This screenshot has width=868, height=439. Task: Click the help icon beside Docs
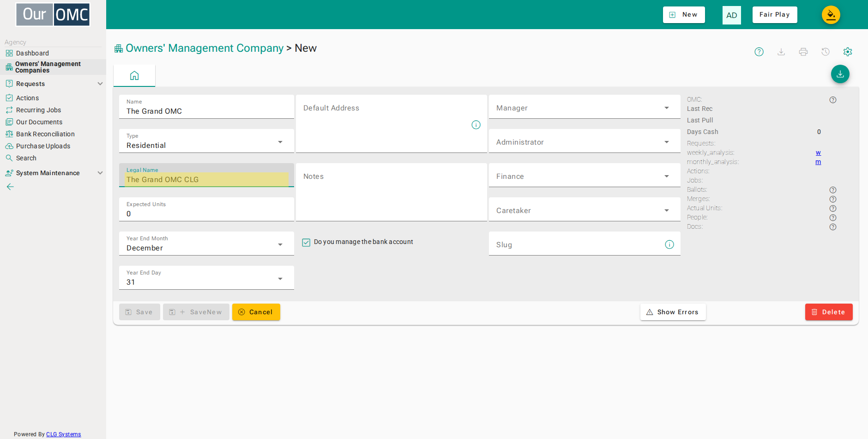[x=833, y=227]
